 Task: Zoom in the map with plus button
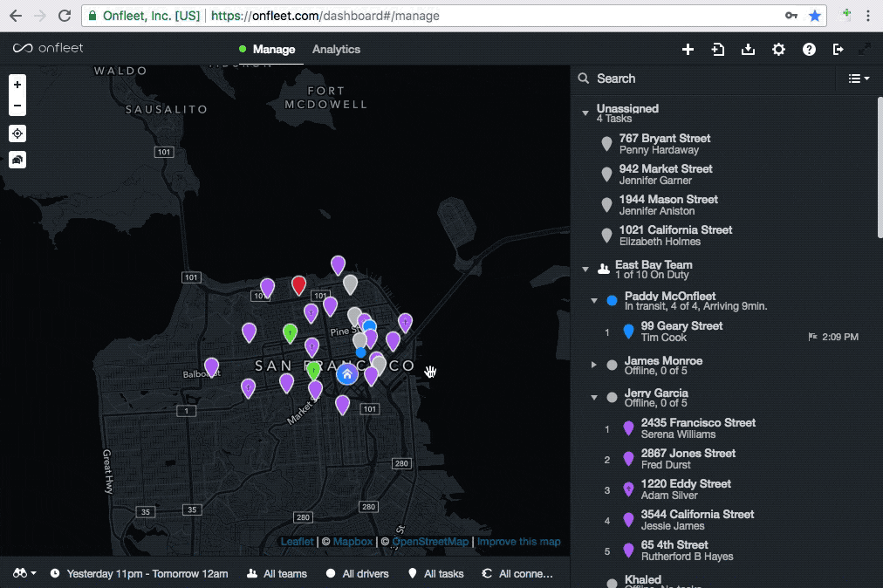(17, 85)
